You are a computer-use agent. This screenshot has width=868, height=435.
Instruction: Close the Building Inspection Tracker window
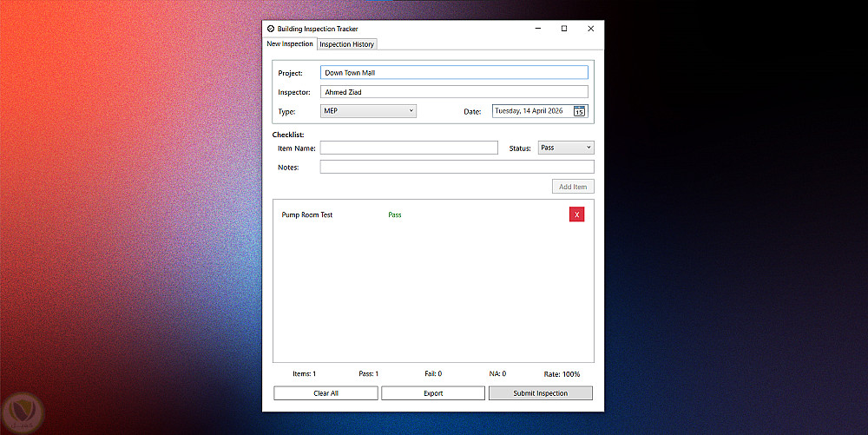tap(590, 29)
